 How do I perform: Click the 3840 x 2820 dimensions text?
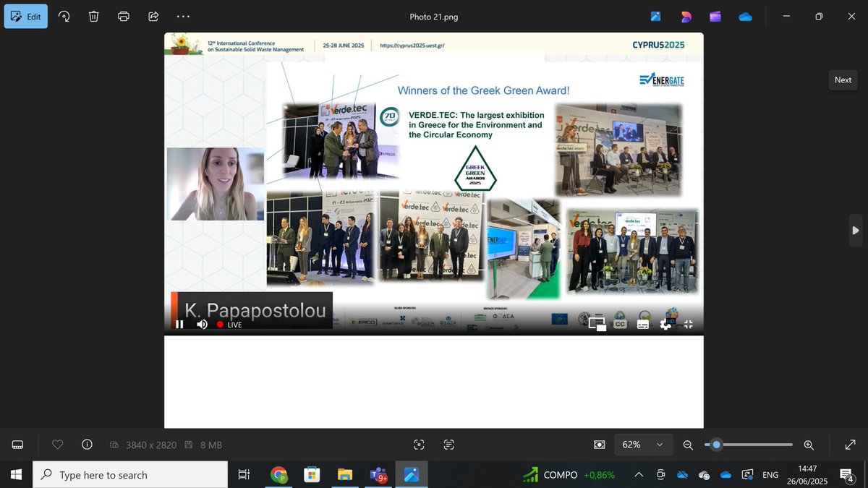pos(150,445)
